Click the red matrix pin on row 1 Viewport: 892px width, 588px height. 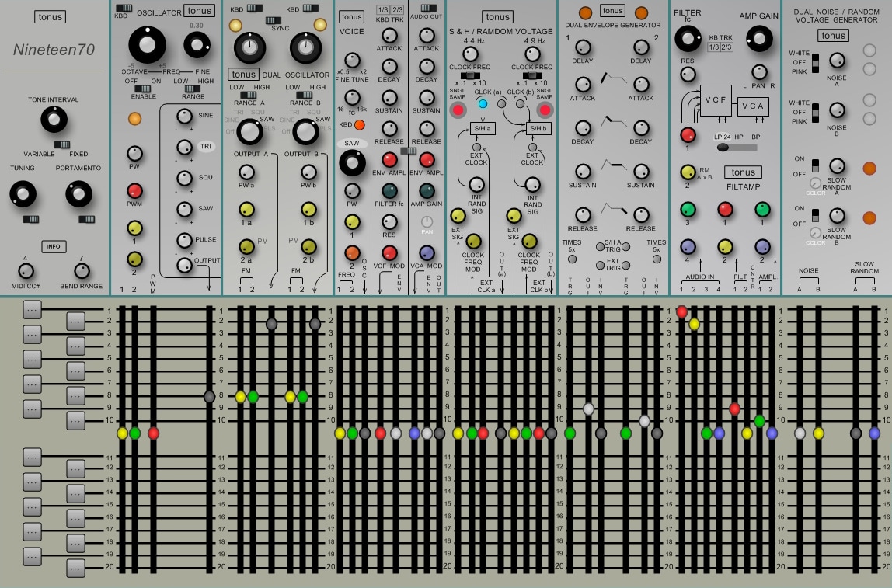681,311
